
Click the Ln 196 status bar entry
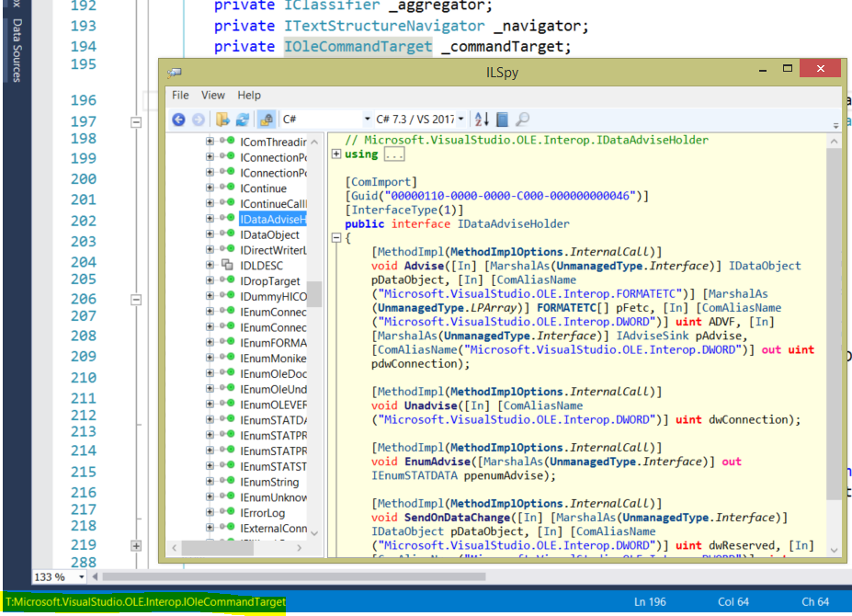coord(650,602)
